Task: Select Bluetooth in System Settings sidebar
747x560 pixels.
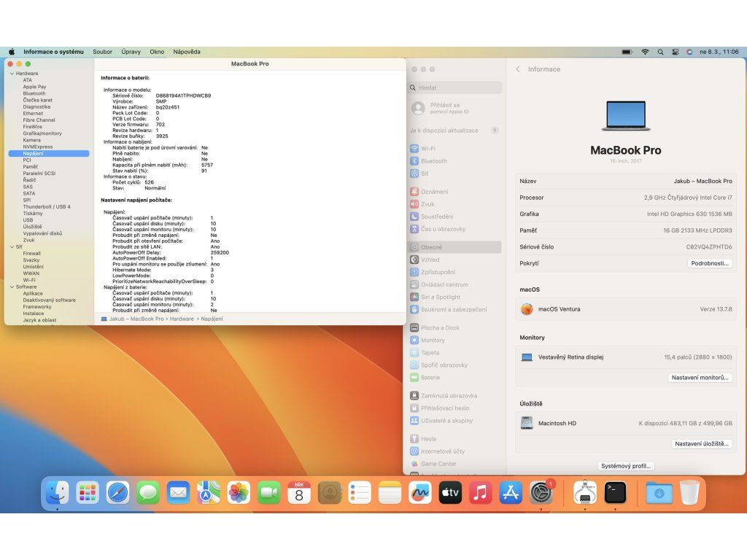Action: click(x=433, y=161)
